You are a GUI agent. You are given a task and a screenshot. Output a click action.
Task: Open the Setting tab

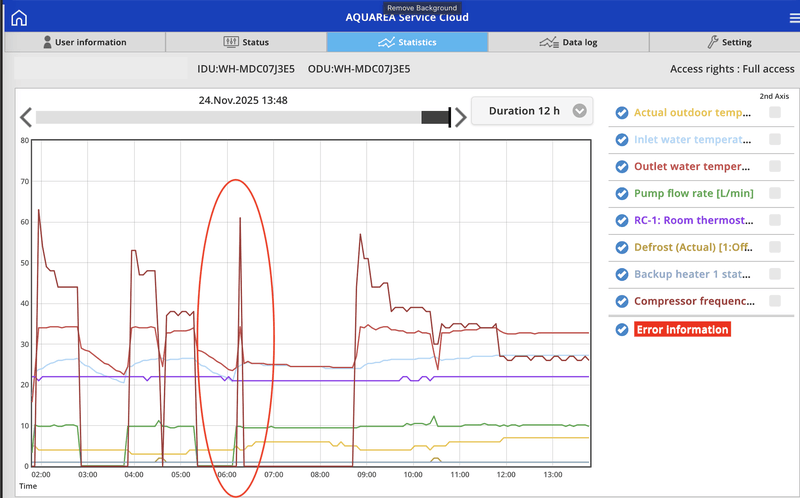724,42
